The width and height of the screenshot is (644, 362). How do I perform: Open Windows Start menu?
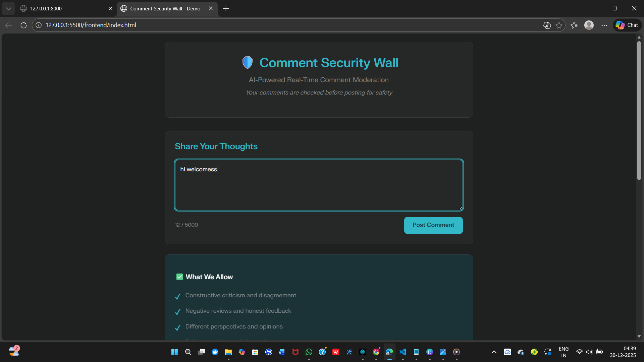174,352
